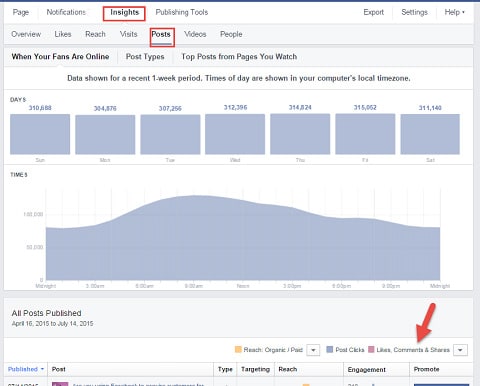This screenshot has height=386, width=480.
Task: Click the Thursday bar showing 314,824
Action: (x=300, y=134)
